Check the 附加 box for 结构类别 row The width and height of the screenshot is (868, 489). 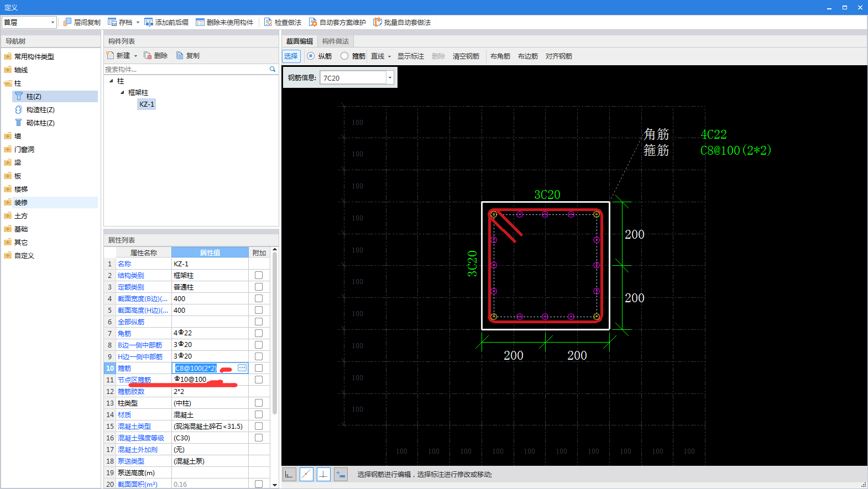click(259, 275)
